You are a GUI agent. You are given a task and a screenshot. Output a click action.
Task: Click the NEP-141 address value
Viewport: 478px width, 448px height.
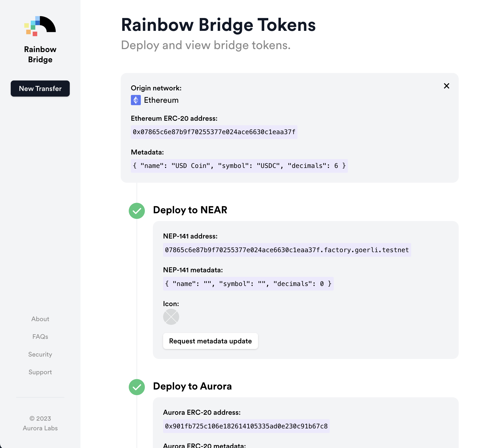pos(287,250)
